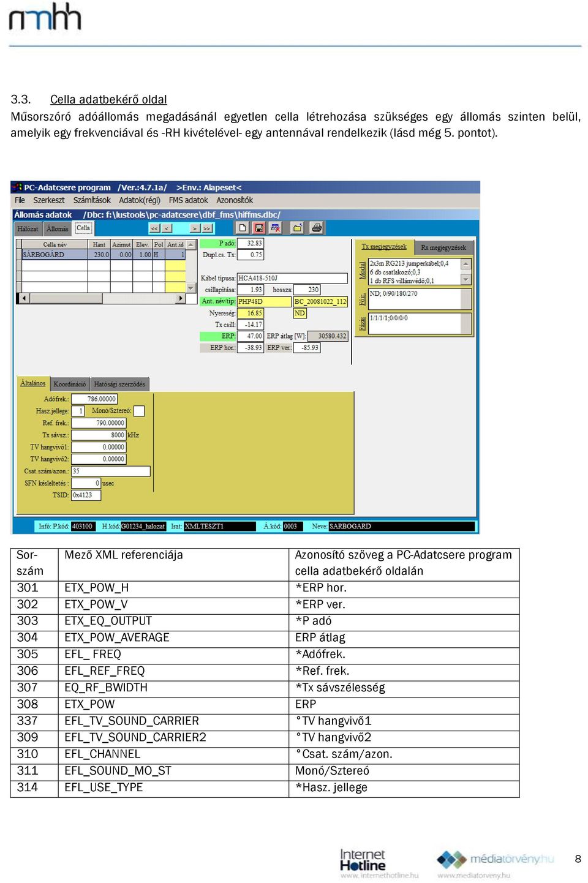588x883 pixels.
Task: Click scroll-up arrow in Modul notes box
Action: [466, 263]
